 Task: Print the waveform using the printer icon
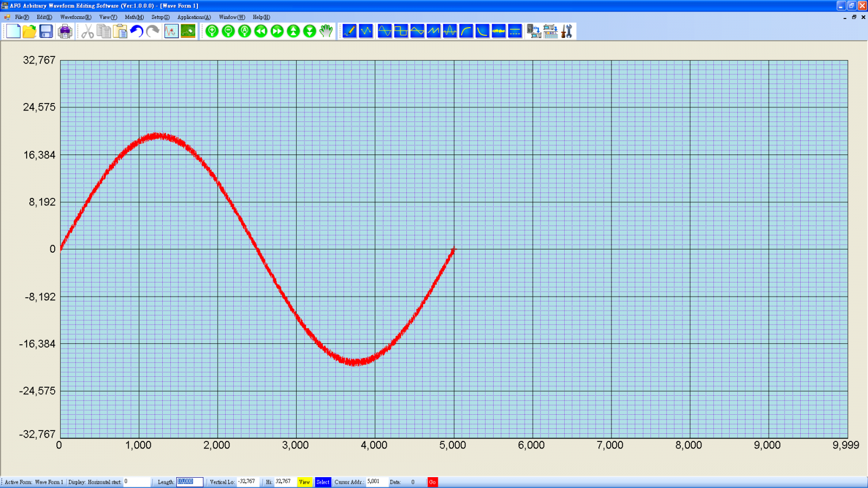[65, 31]
